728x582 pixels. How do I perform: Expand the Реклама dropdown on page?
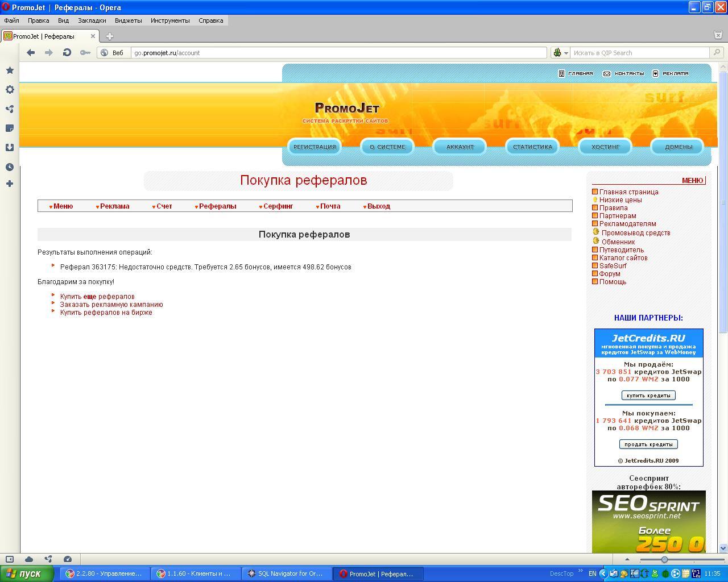[113, 206]
